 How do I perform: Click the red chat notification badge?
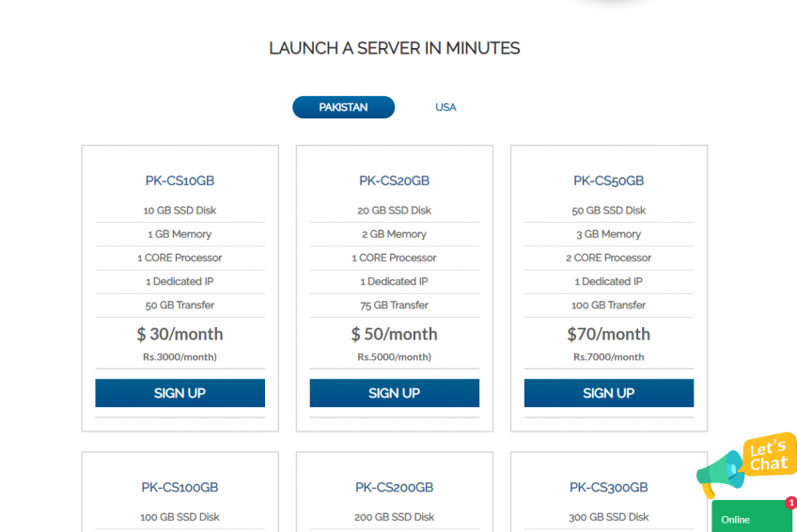click(790, 503)
